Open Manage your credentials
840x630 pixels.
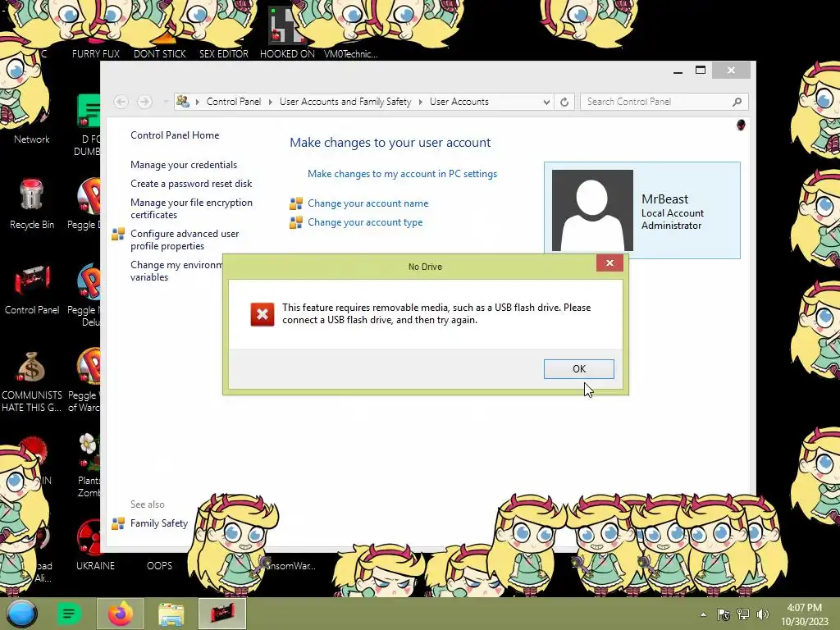(183, 164)
